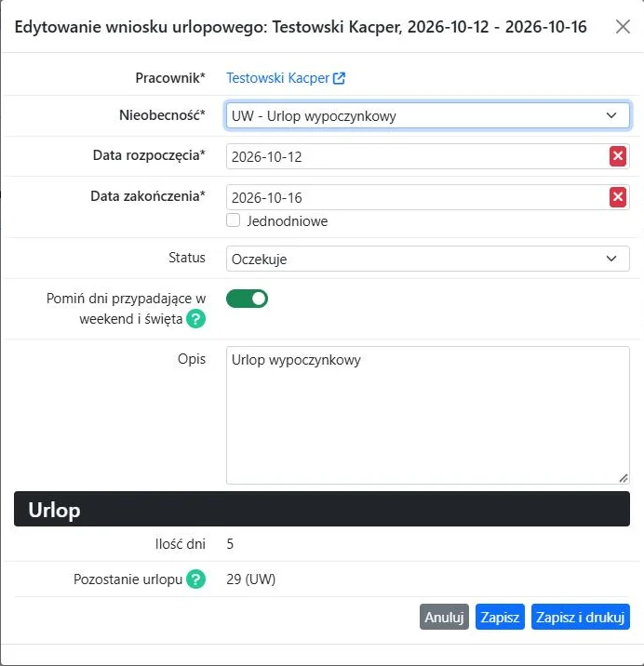Image resolution: width=644 pixels, height=666 pixels.
Task: Click the Nieobecność* field label
Action: point(162,115)
